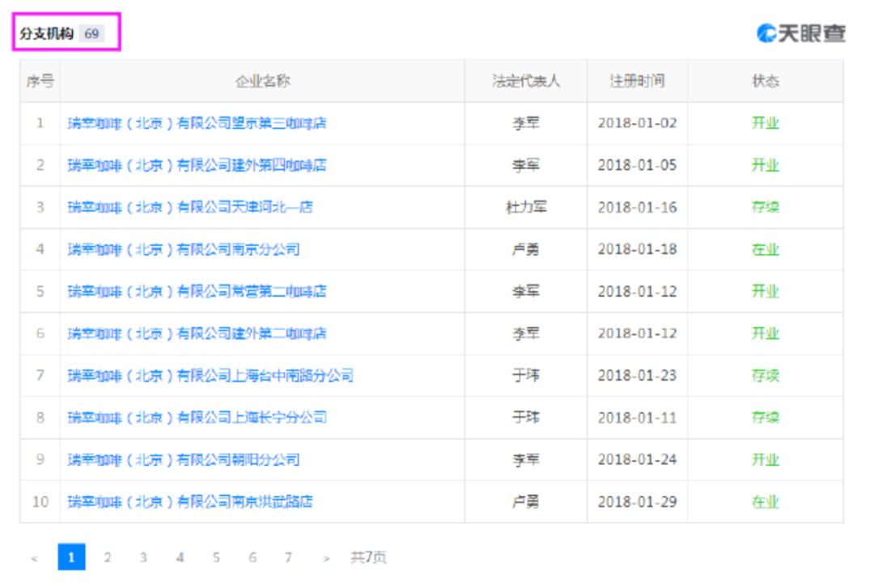Open the 建外第四咖啡店 branch link
874x588 pixels.
[197, 166]
